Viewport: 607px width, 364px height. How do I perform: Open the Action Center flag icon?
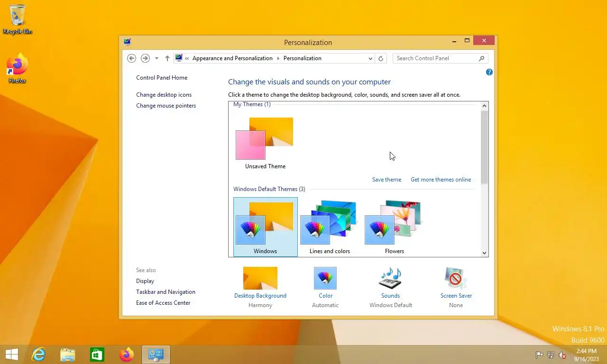pos(539,355)
